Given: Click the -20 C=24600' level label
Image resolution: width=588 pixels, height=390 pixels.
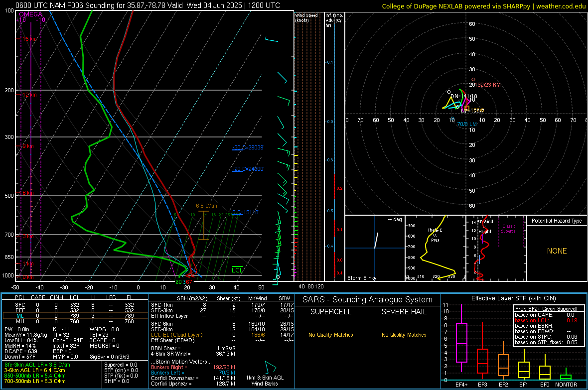Looking at the screenshot, I should click(x=248, y=169).
